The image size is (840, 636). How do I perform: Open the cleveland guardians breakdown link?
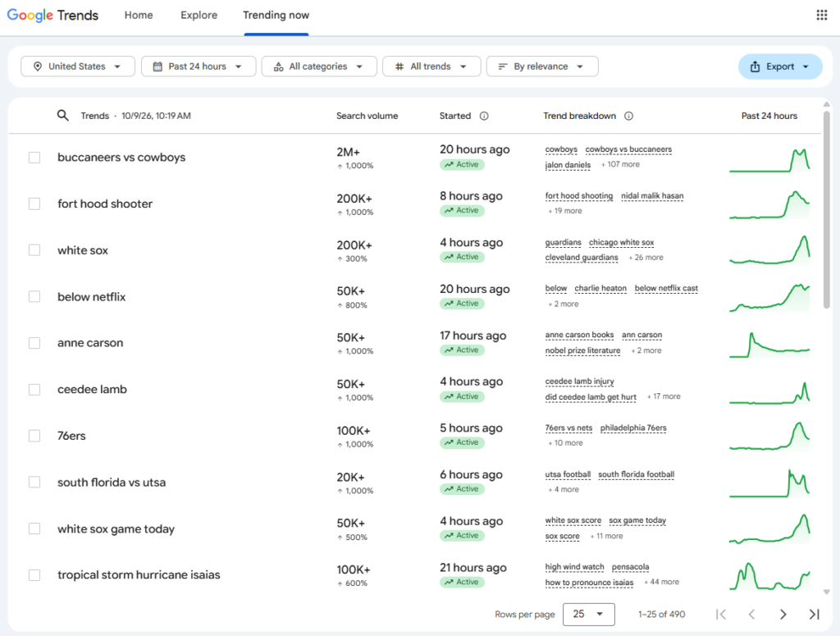coord(582,258)
